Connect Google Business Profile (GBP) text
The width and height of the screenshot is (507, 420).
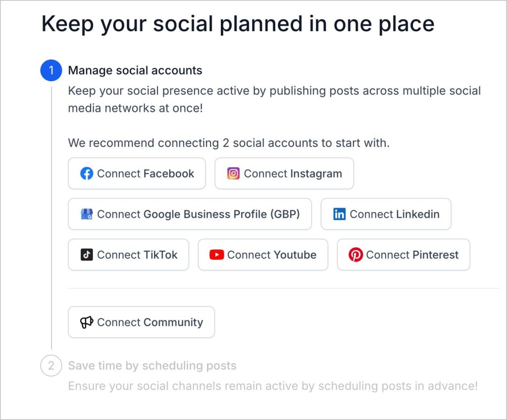pyautogui.click(x=199, y=214)
